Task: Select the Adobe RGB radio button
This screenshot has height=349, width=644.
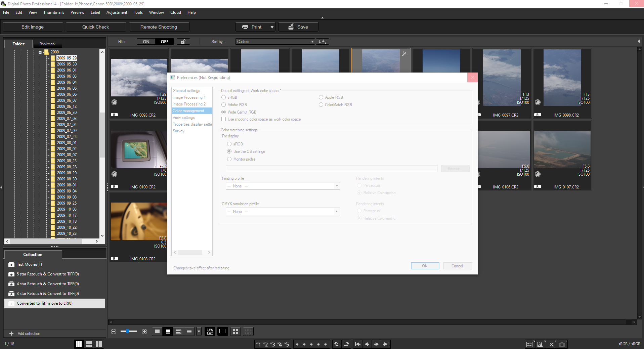Action: [224, 105]
